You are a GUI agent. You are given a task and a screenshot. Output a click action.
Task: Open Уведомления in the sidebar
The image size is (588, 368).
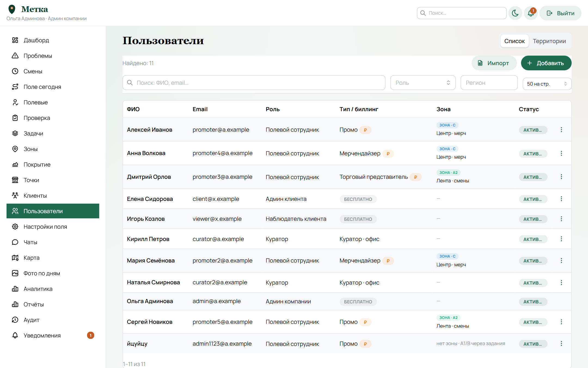tap(53, 335)
